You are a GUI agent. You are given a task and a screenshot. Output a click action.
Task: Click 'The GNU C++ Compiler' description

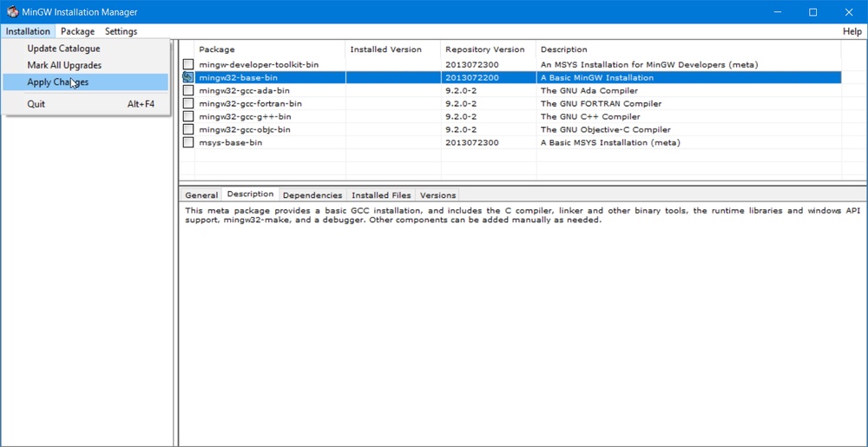(x=590, y=116)
